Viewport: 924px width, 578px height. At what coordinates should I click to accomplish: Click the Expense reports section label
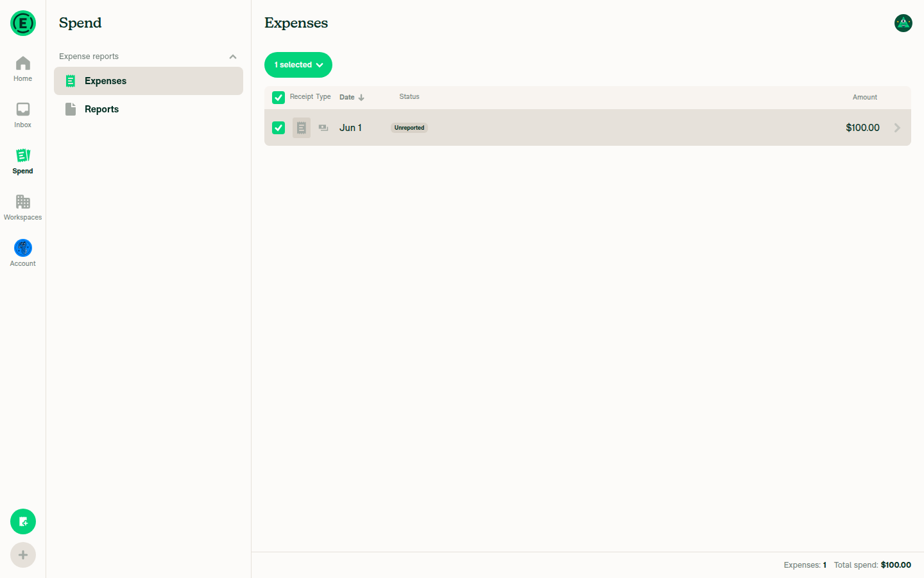[x=89, y=57]
